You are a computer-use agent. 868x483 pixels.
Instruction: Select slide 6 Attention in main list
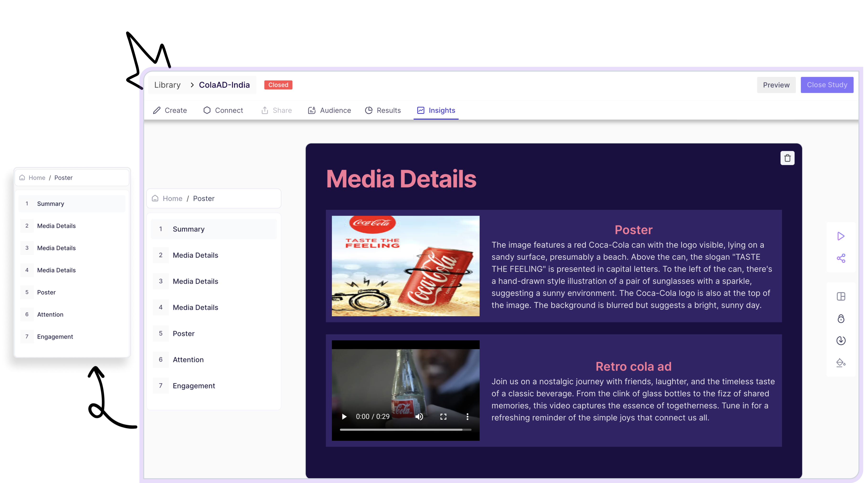[x=214, y=359]
